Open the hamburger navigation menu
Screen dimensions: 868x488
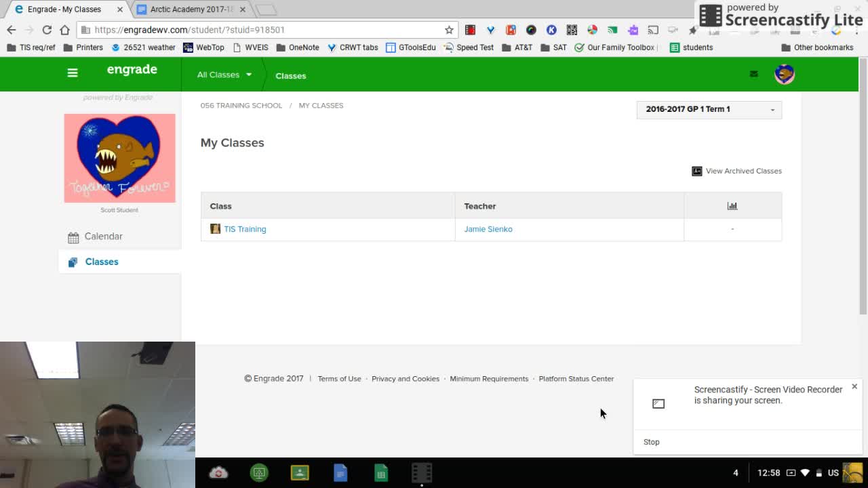pyautogui.click(x=73, y=73)
